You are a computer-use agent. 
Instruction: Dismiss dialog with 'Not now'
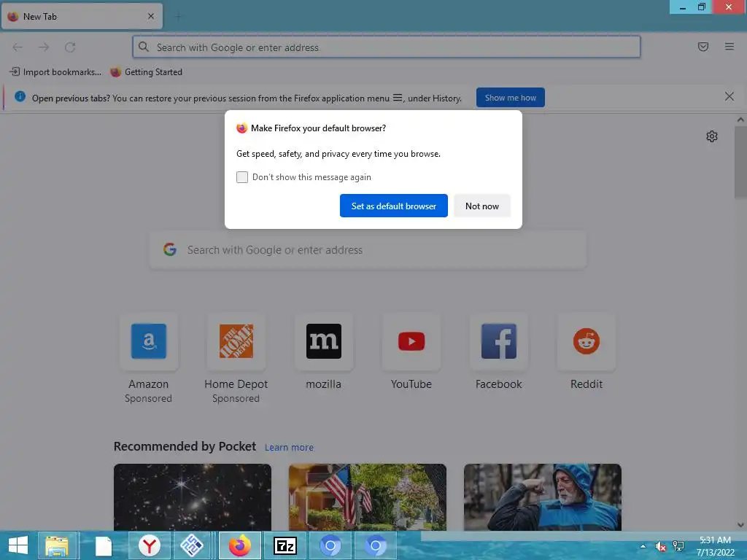482,206
